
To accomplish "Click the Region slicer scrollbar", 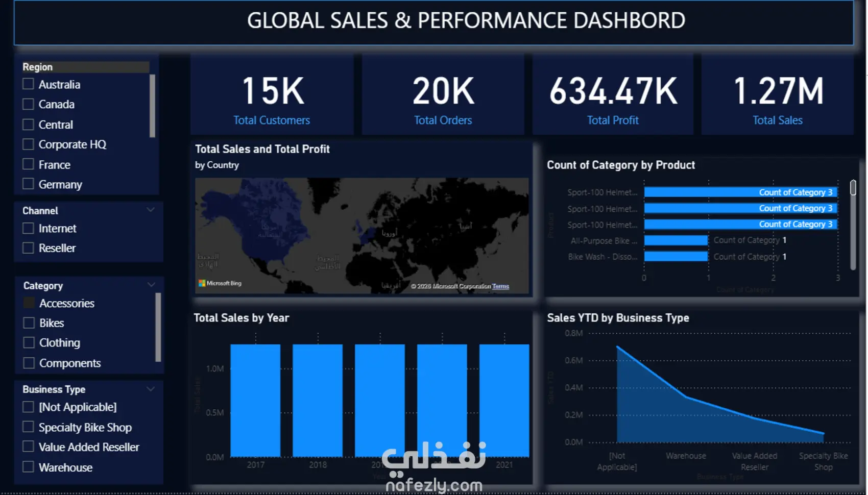I will click(152, 106).
